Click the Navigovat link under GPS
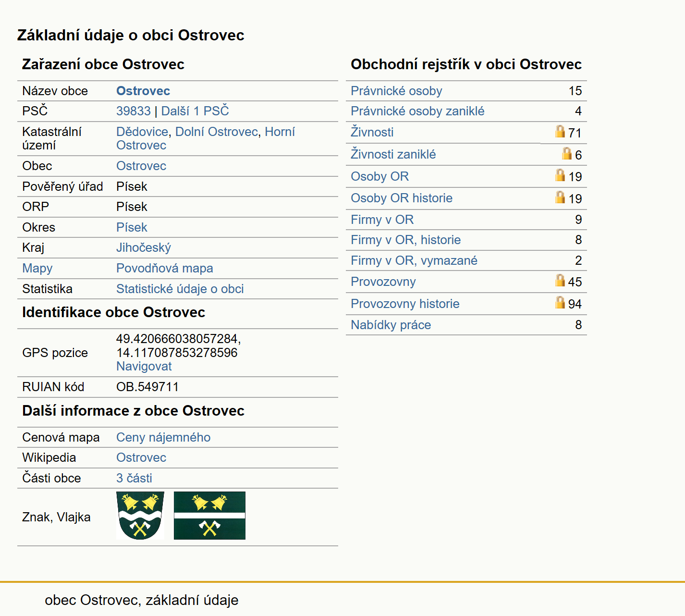The width and height of the screenshot is (685, 616). [144, 366]
